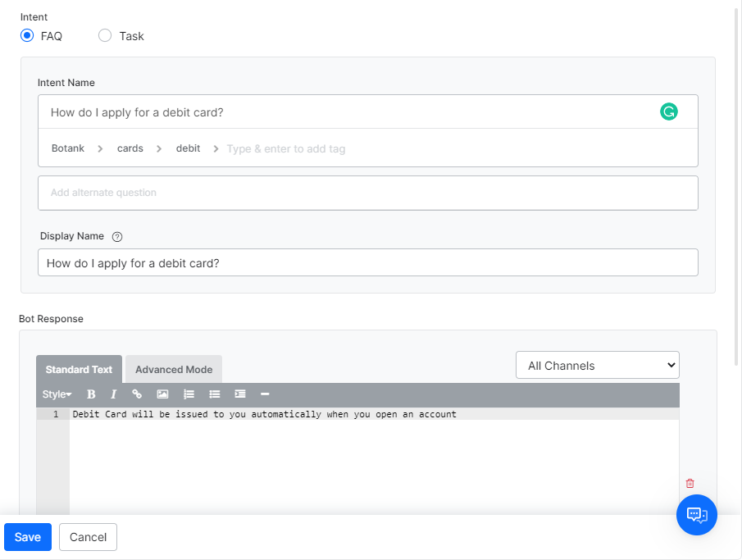The height and width of the screenshot is (560, 742).
Task: Insert a hyperlink in the bot response
Action: (x=137, y=394)
